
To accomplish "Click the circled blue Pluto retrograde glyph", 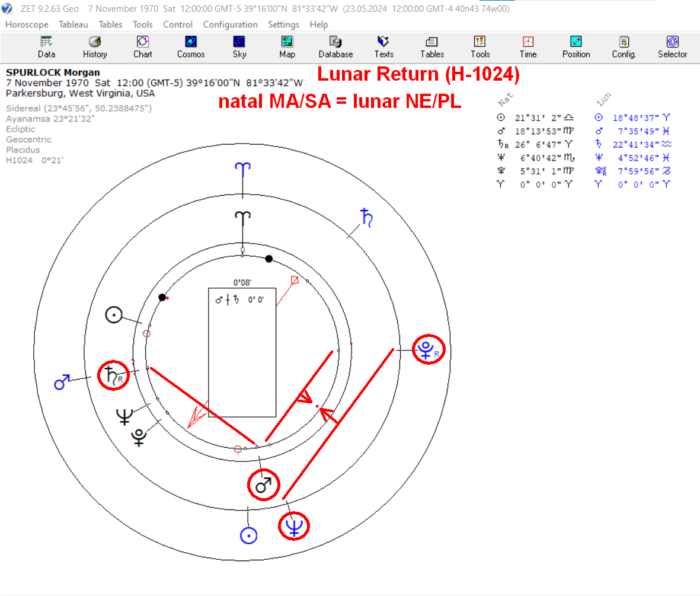I will 429,349.
